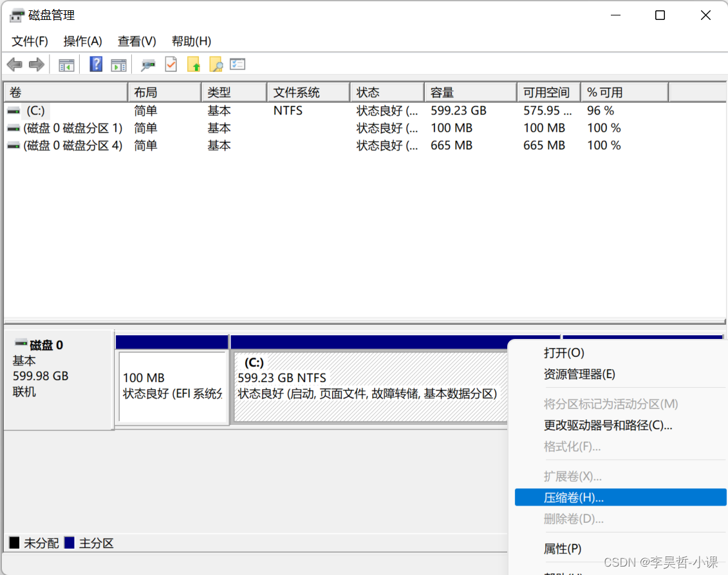The image size is (728, 575).
Task: Click the drive icon of 磁盘分区 4 row
Action: click(14, 146)
